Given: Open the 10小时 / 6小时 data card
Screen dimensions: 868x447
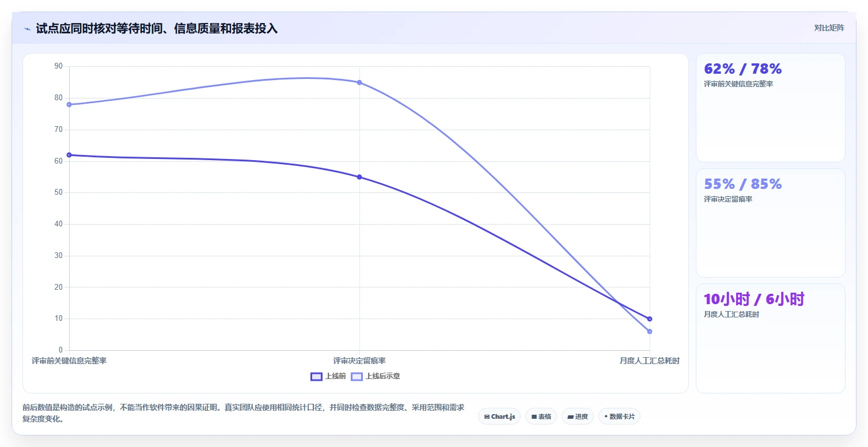Looking at the screenshot, I should 770,338.
